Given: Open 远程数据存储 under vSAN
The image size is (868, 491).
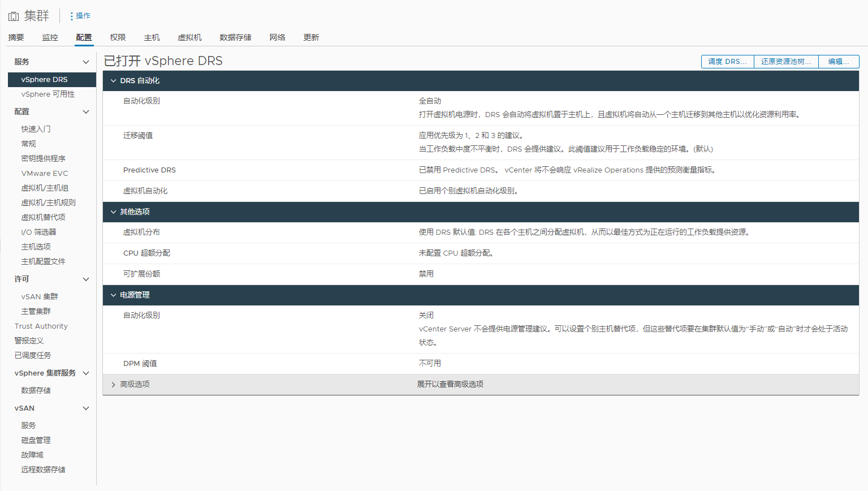Looking at the screenshot, I should 43,470.
